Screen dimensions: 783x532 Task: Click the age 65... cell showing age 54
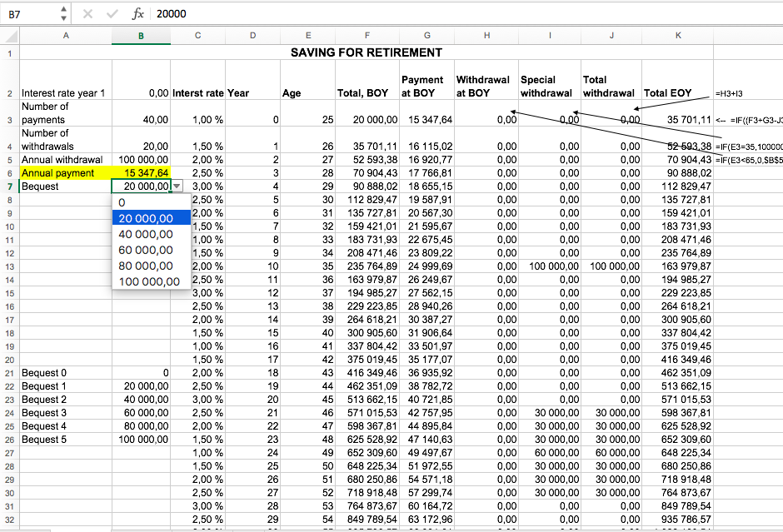[308, 520]
